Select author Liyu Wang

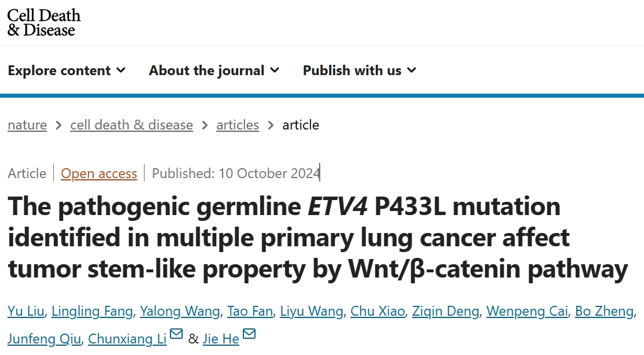coord(312,311)
